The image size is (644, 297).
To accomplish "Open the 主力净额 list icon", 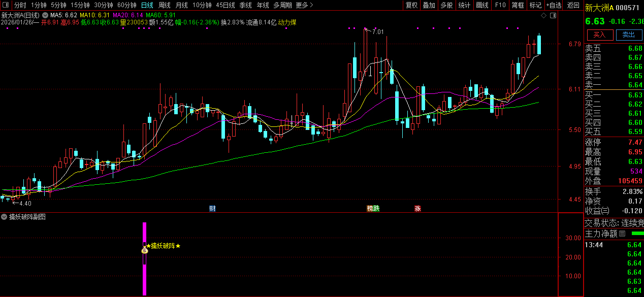I will 622,234.
